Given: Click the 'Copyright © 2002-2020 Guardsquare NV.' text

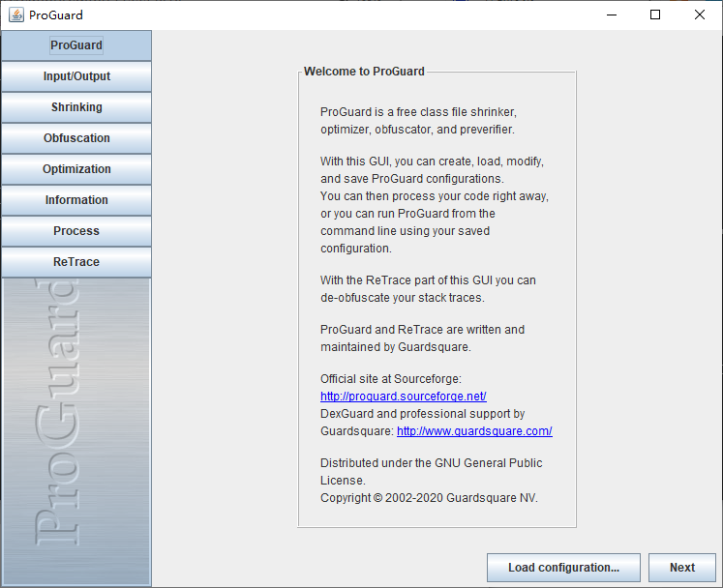Looking at the screenshot, I should pos(429,498).
